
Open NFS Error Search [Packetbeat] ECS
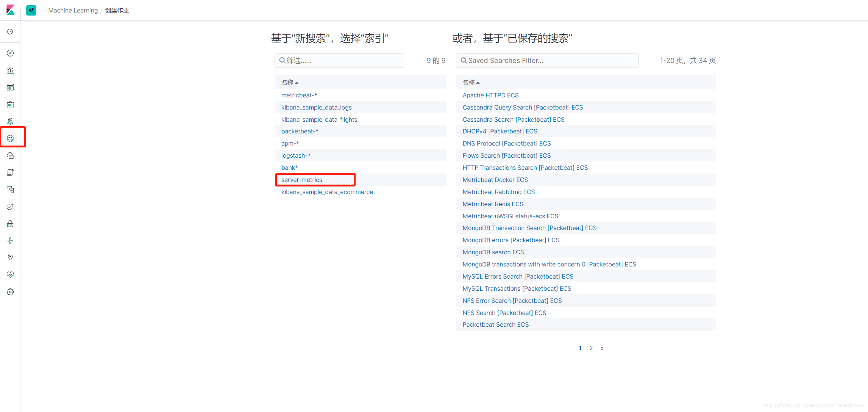click(x=512, y=301)
